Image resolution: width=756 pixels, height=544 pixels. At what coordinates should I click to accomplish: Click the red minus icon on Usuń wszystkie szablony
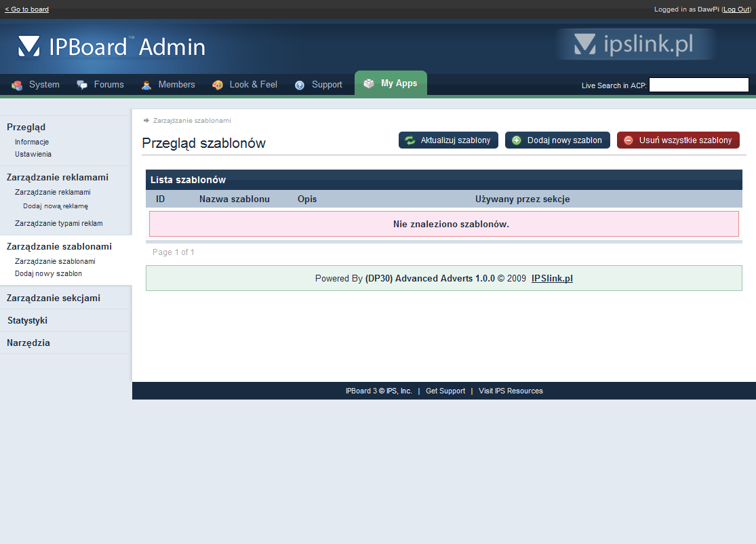629,140
